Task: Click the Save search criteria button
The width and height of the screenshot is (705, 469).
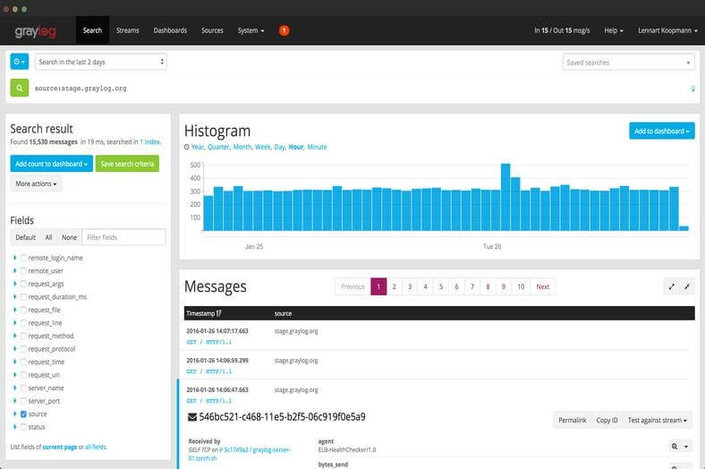Action: click(x=128, y=163)
